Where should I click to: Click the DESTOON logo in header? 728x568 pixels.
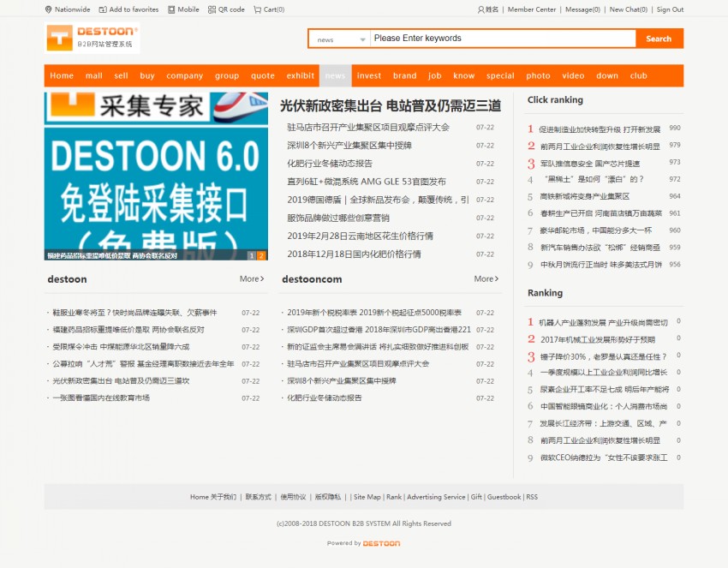(92, 38)
